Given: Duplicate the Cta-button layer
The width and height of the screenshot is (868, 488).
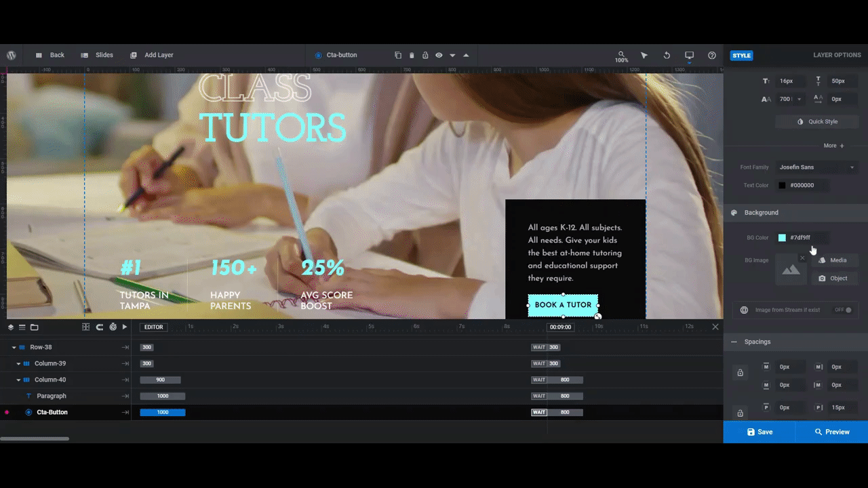Looking at the screenshot, I should (398, 55).
